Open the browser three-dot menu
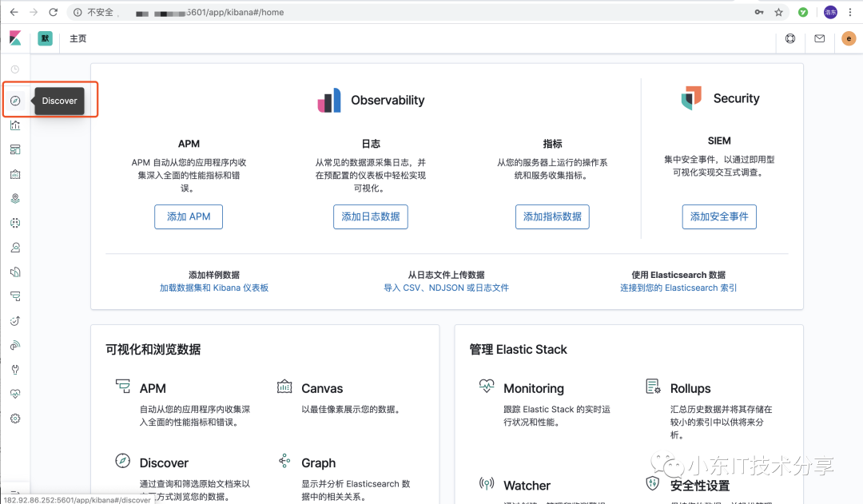Image resolution: width=863 pixels, height=504 pixels. coord(850,12)
